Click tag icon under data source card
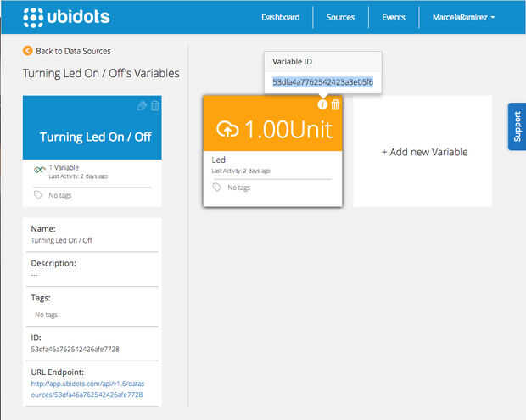 coord(38,195)
